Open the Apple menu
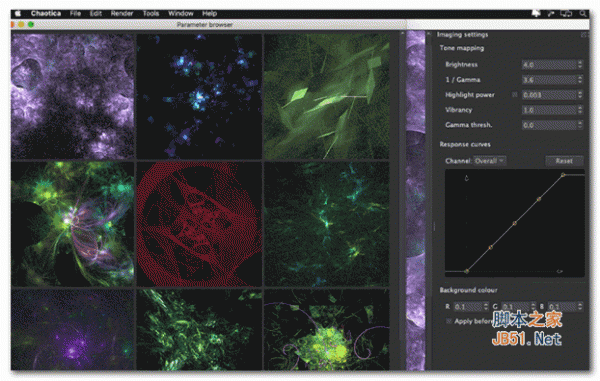This screenshot has height=381, width=600. click(x=18, y=13)
